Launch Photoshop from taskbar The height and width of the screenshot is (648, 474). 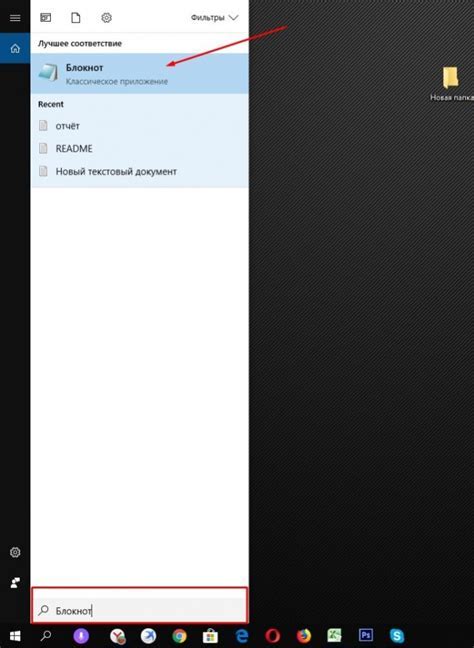pos(366,635)
